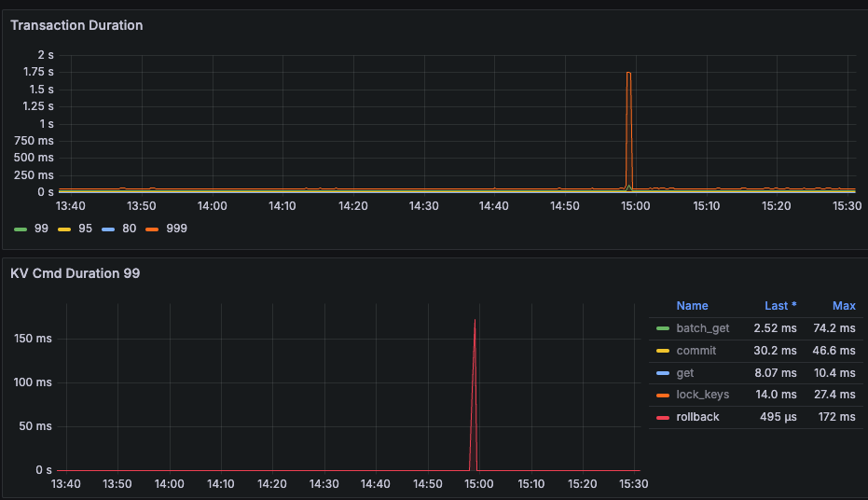868x500 pixels.
Task: Click the green 99 legend color swatch
Action: pyautogui.click(x=21, y=229)
